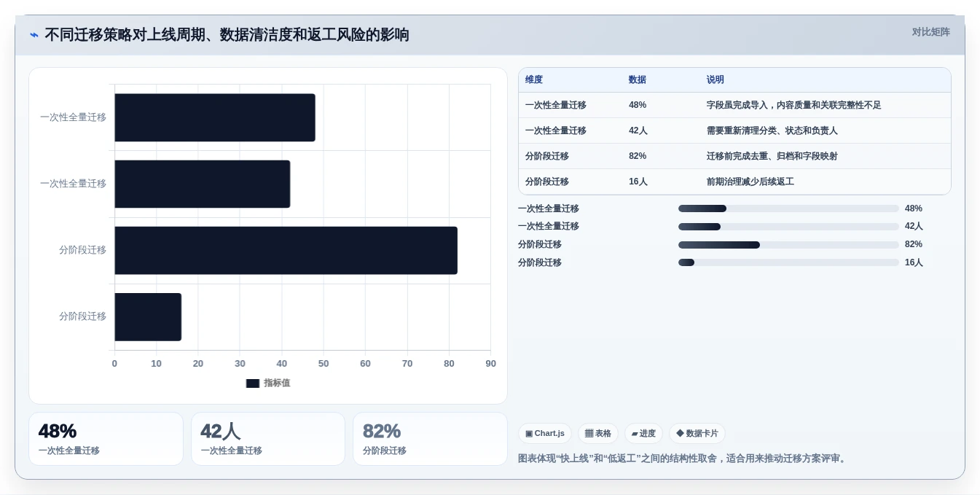Click the chart bar reaching 48
This screenshot has height=495, width=980.
215,117
